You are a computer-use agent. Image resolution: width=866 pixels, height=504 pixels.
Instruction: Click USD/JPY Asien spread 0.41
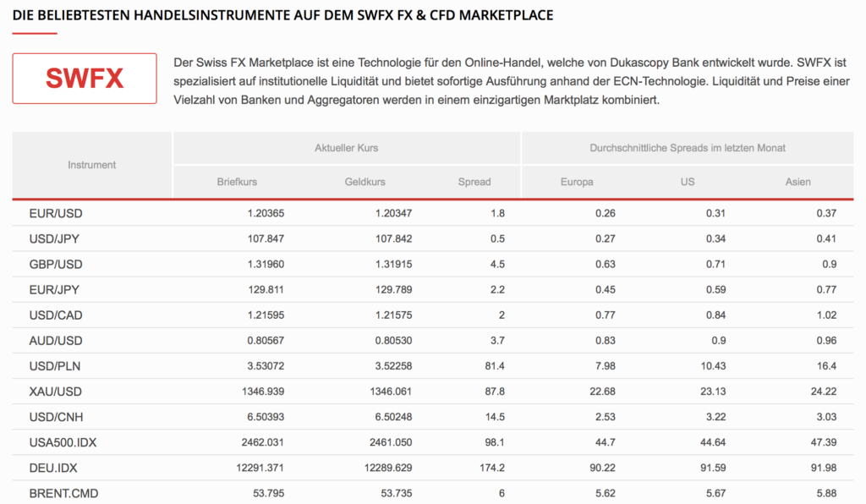click(x=827, y=238)
